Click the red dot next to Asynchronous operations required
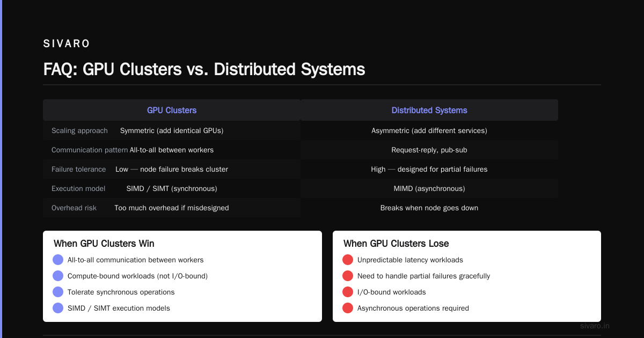Viewport: 644px width, 338px height. click(x=348, y=308)
